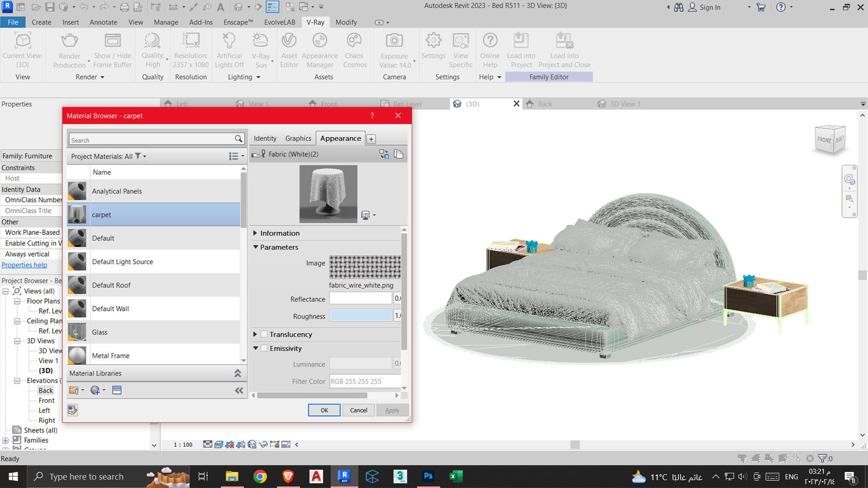Click Show/Hide Frame Buffer icon

pyautogui.click(x=113, y=41)
